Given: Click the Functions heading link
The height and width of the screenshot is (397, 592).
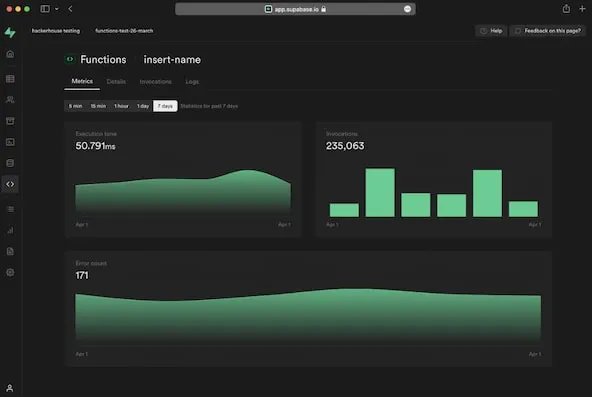Looking at the screenshot, I should click(103, 60).
